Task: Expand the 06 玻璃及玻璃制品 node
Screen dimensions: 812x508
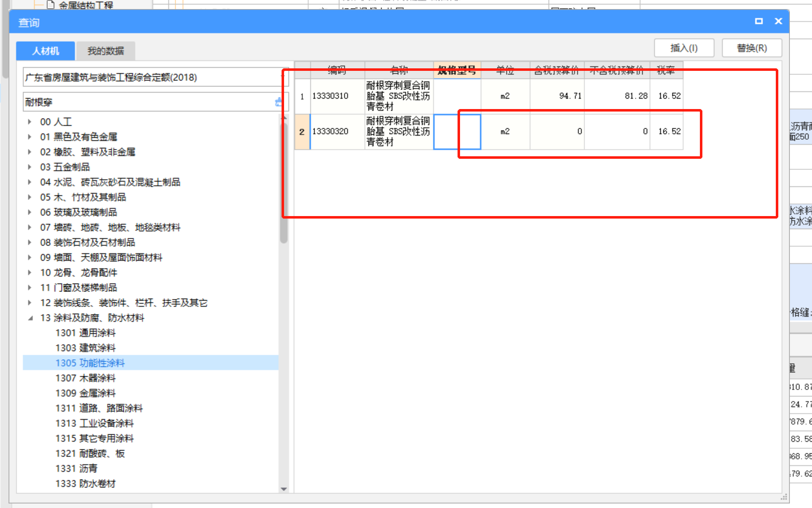Action: point(30,212)
